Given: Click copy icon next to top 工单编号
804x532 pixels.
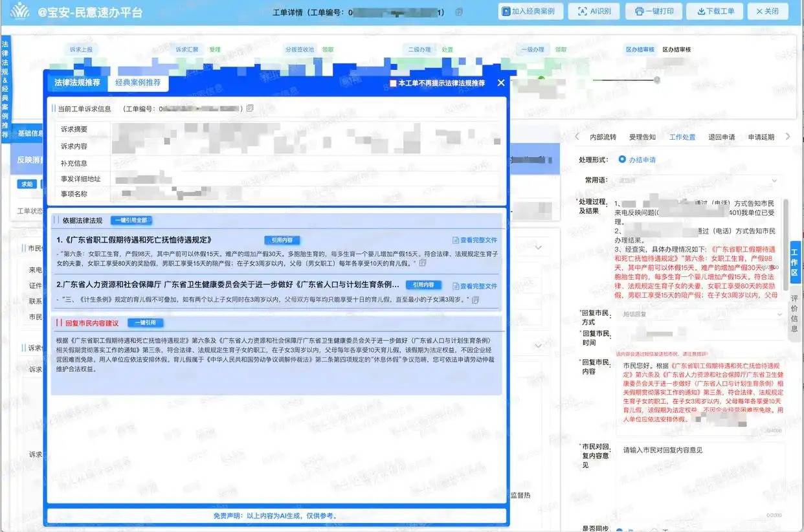Looking at the screenshot, I should [459, 12].
